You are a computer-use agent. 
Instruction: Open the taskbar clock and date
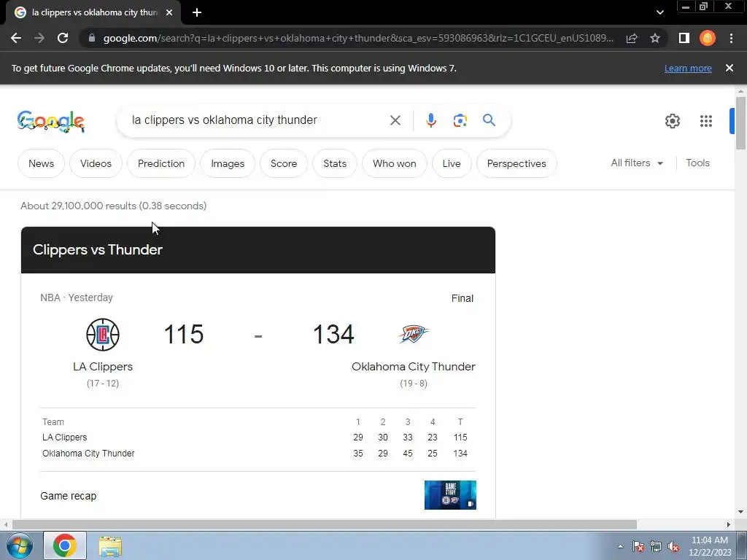click(709, 546)
